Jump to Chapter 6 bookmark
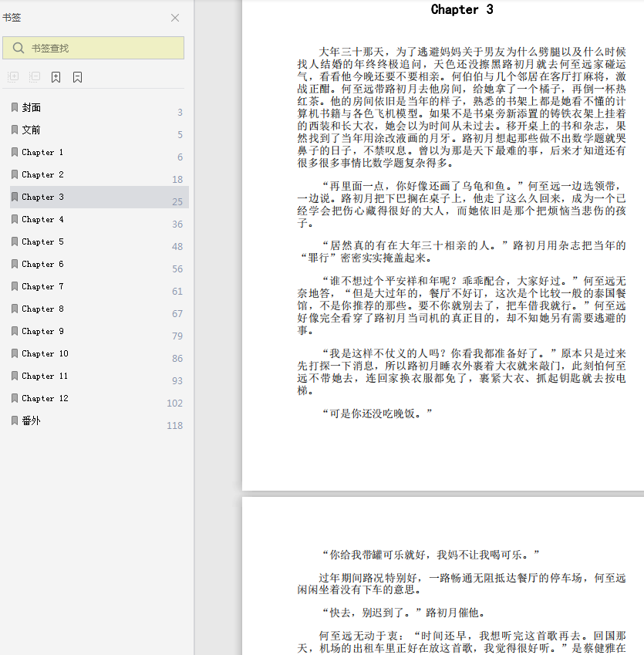The image size is (644, 655). tap(99, 264)
